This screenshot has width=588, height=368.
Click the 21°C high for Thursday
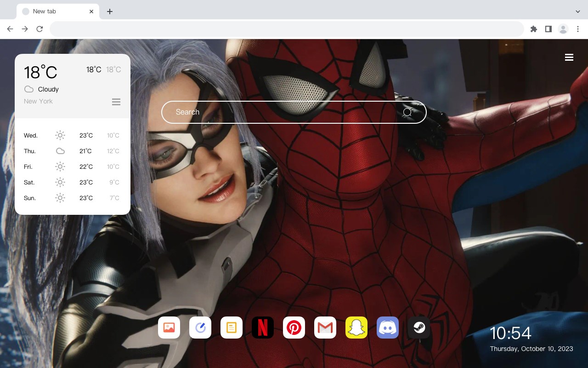point(86,151)
